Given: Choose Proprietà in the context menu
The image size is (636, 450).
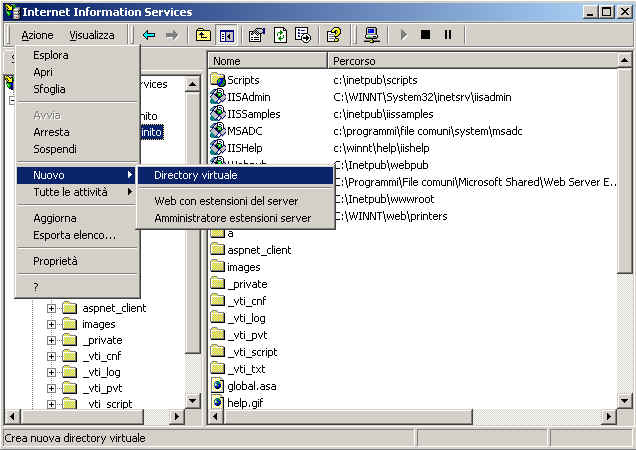Looking at the screenshot, I should 76,261.
